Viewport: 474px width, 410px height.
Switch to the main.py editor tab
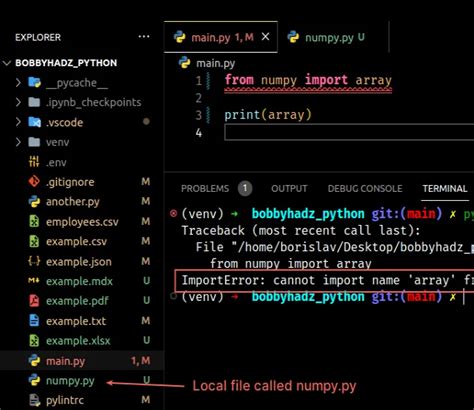(221, 37)
